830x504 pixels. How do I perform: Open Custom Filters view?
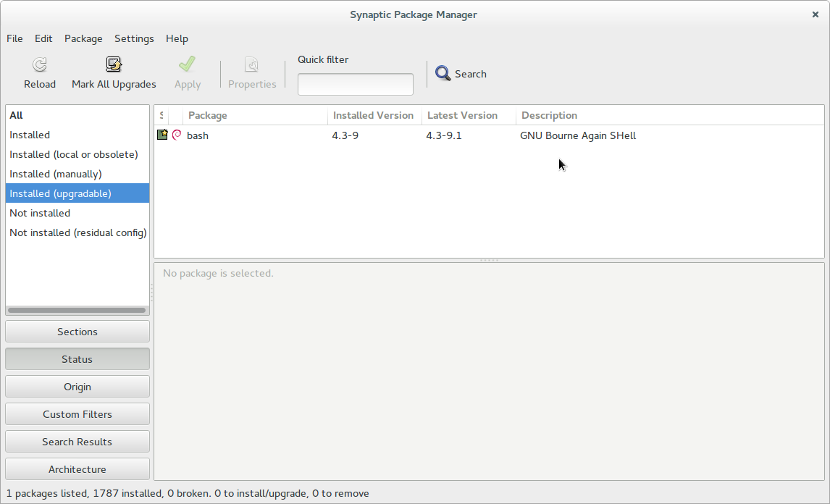click(77, 414)
